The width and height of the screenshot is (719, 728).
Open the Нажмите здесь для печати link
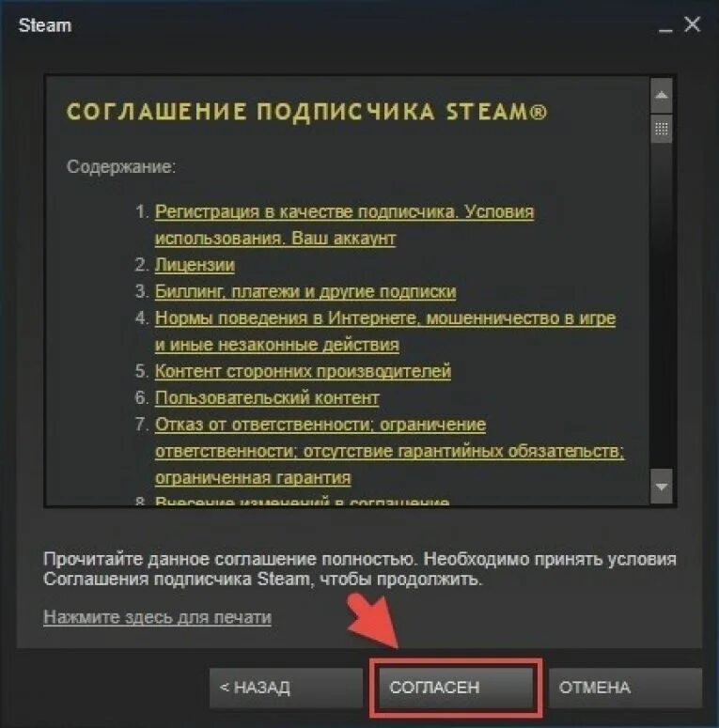point(157,617)
